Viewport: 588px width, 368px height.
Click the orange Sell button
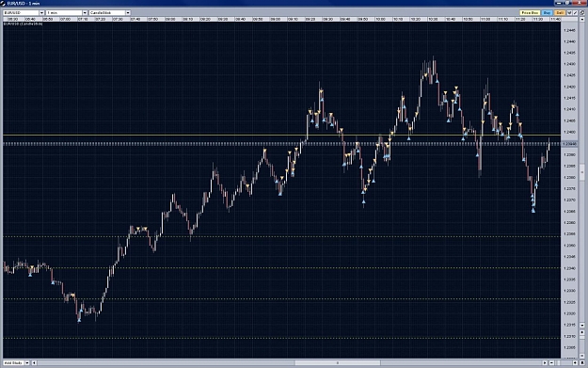[560, 13]
